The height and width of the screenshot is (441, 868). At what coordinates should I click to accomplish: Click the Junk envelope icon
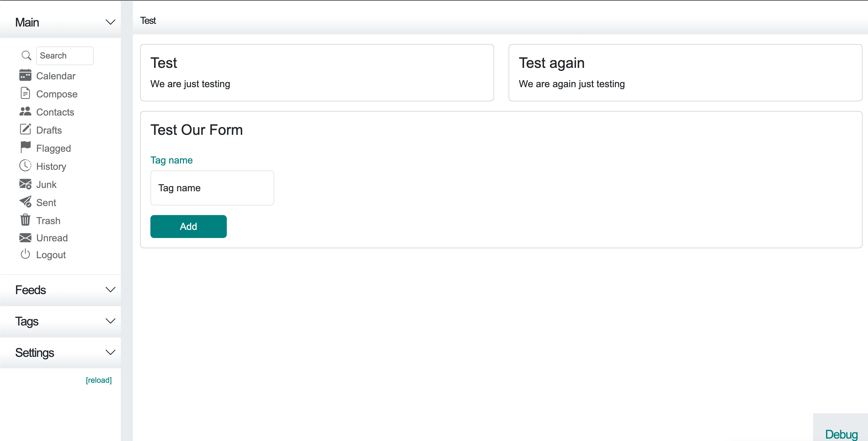tap(25, 184)
